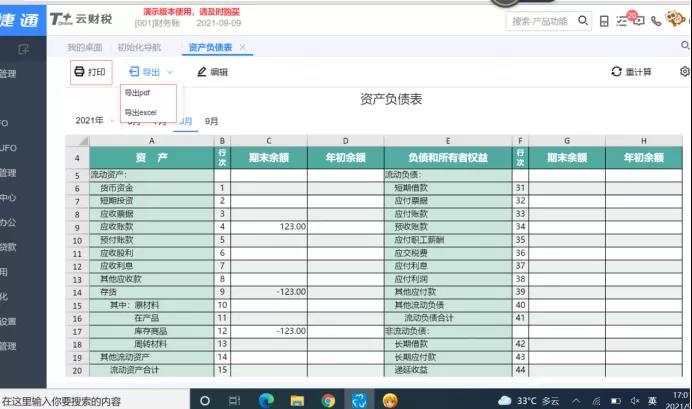Select the 9月 month

pyautogui.click(x=212, y=121)
